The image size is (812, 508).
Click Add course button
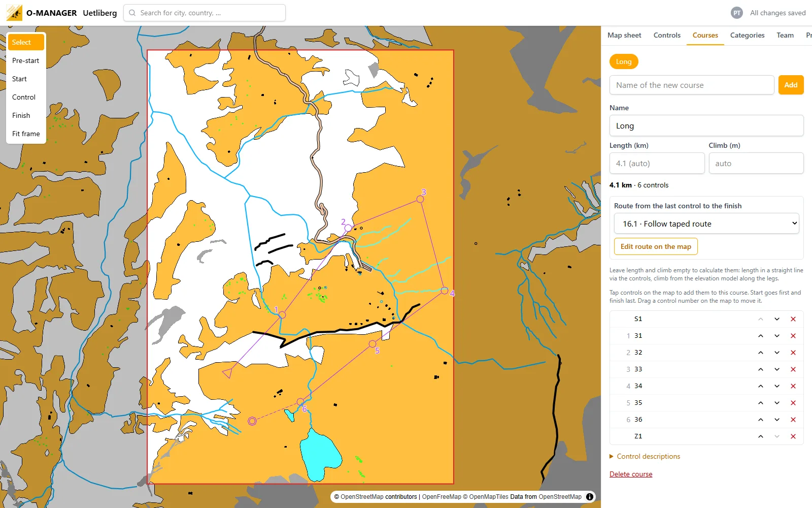point(791,85)
